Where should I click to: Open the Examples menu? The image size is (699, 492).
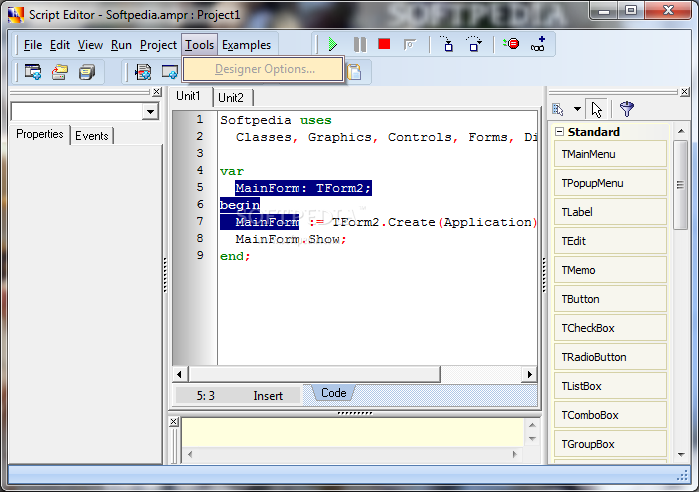[x=246, y=45]
